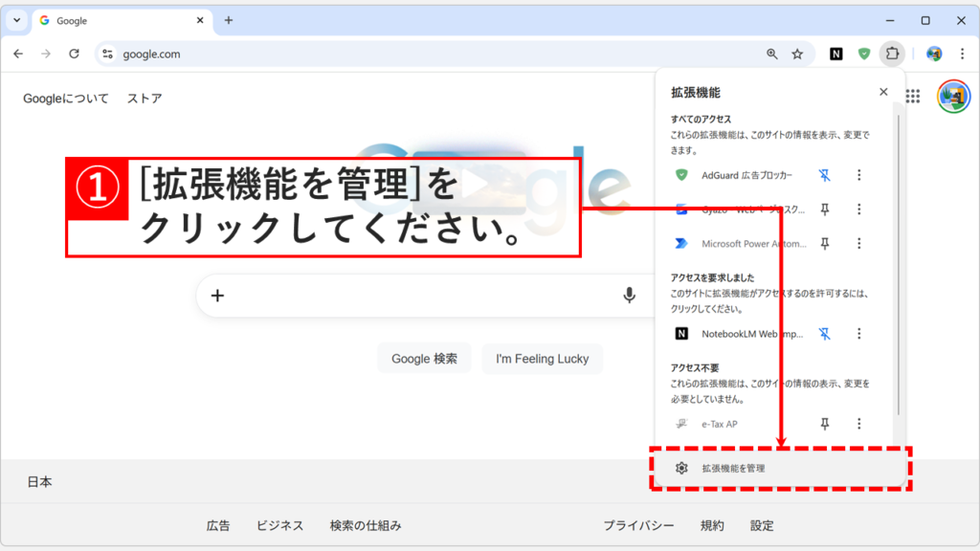The height and width of the screenshot is (551, 980).
Task: Click the Google 検索 button
Action: 424,359
